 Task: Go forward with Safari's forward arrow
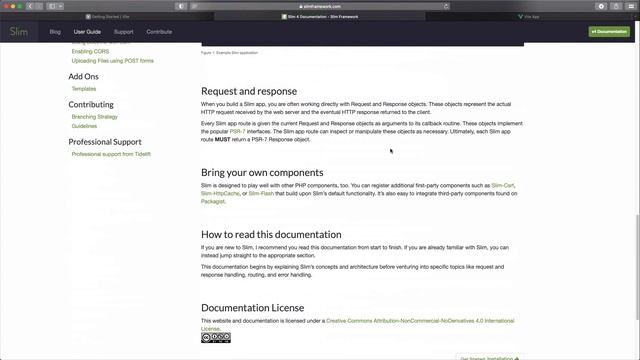point(39,6)
